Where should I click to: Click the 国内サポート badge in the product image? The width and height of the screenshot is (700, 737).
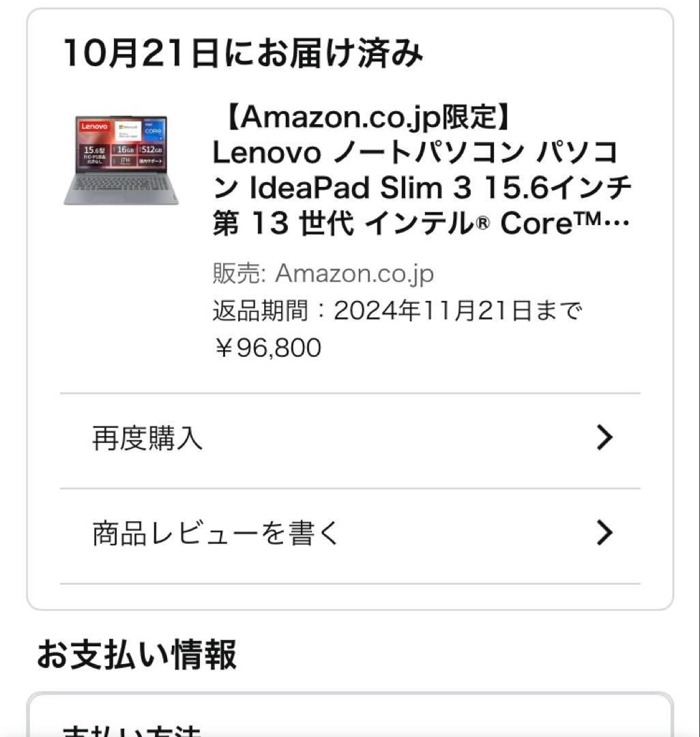tap(151, 161)
